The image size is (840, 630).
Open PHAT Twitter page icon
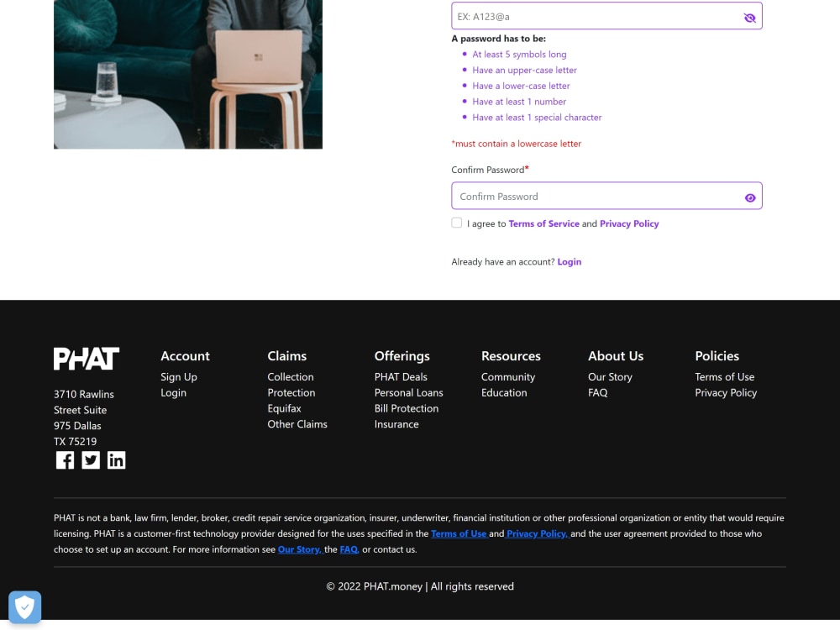(91, 460)
